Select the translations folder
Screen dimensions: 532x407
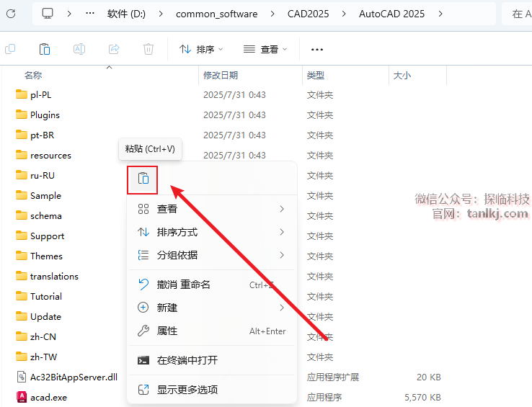click(54, 276)
